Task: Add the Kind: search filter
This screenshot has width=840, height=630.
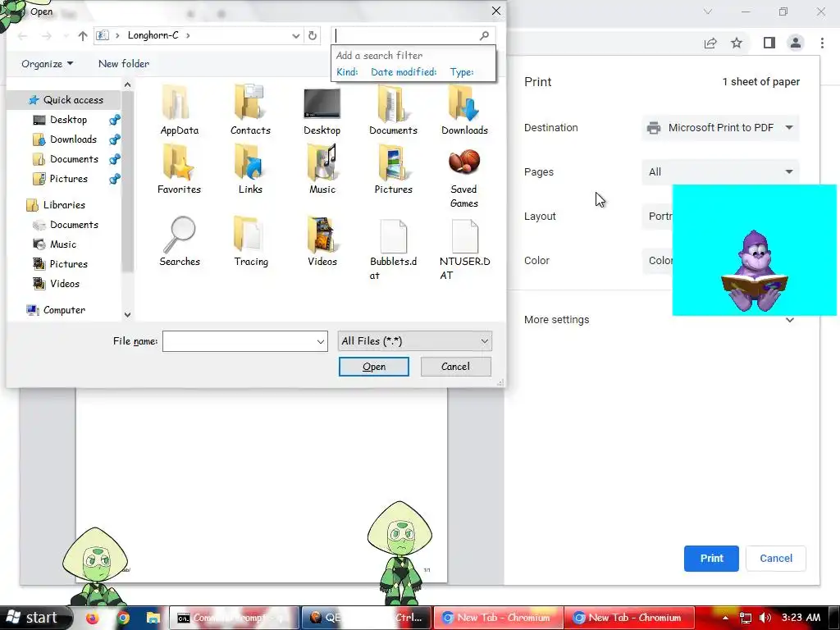Action: pos(347,72)
